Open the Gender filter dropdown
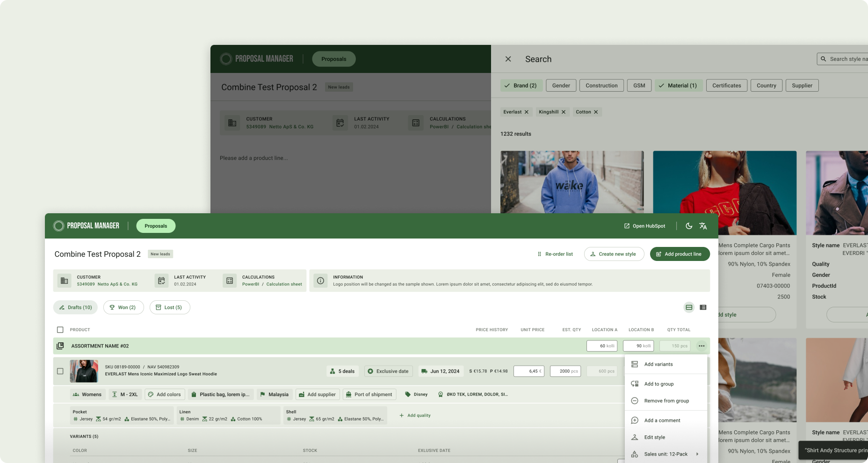The image size is (868, 463). click(x=561, y=86)
